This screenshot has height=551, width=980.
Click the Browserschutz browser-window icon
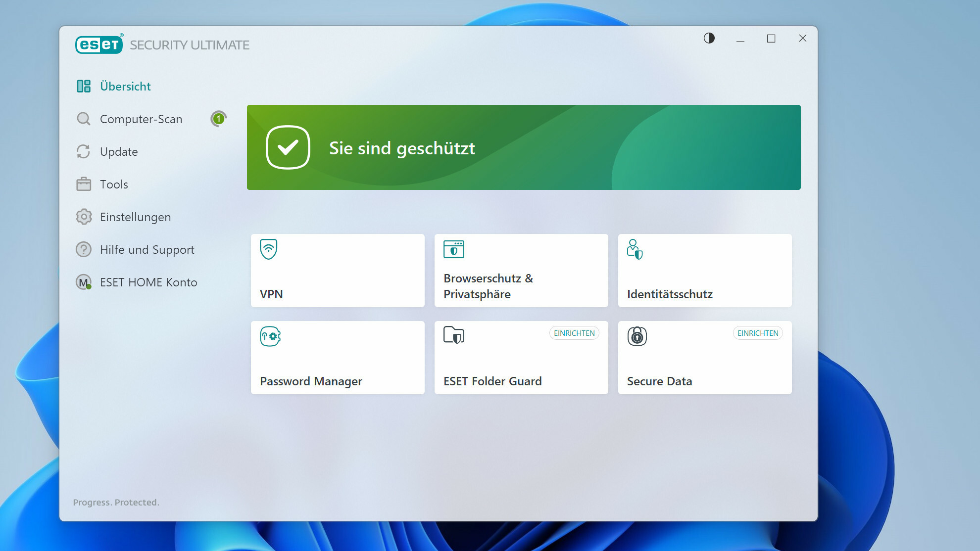coord(454,249)
